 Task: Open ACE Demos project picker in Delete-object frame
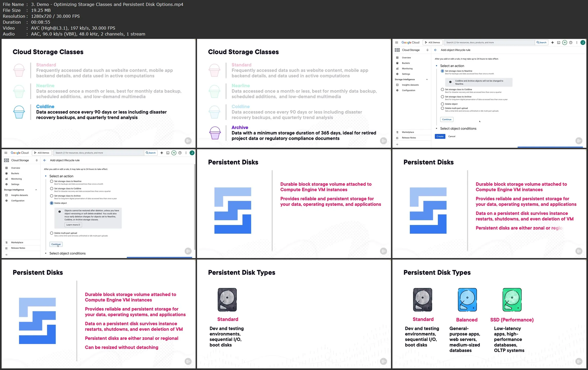pyautogui.click(x=42, y=153)
